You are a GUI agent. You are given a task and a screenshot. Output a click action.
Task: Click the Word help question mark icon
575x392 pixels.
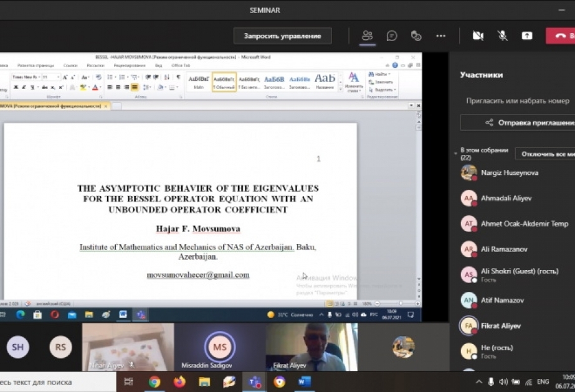click(395, 65)
